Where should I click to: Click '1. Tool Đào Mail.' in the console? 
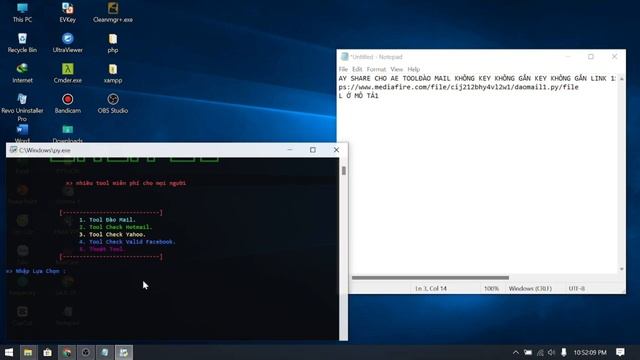[x=107, y=220]
